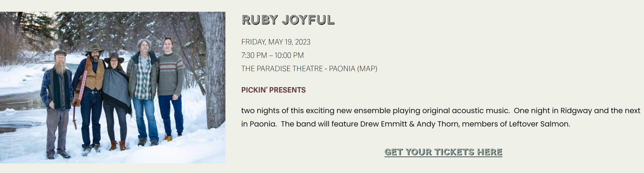The width and height of the screenshot is (644, 173).
Task: Click the young man in patterned sweater
Action: click(x=171, y=89)
